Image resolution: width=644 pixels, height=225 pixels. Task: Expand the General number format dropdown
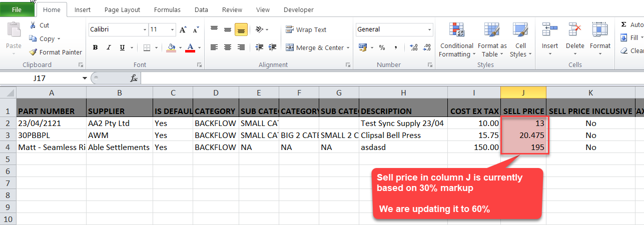[x=429, y=30]
